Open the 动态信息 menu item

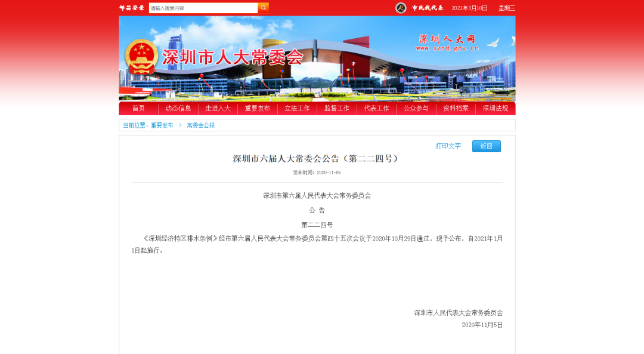point(178,108)
